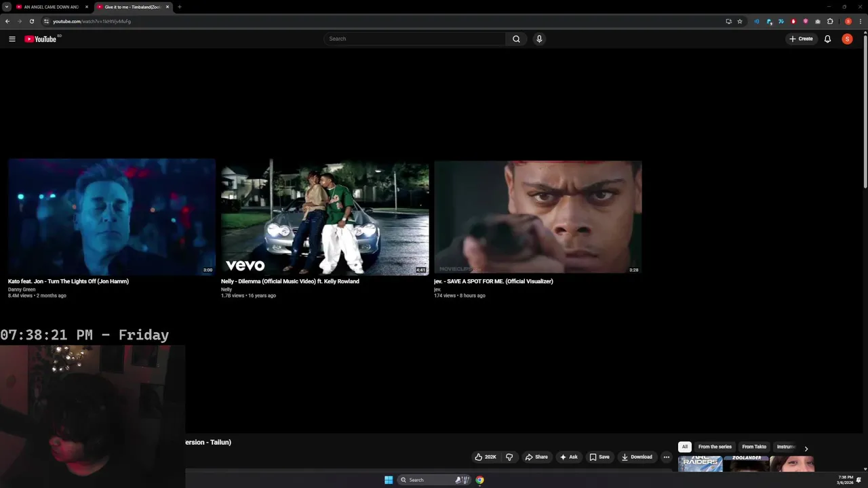Like the video (202K)
The image size is (868, 488).
tap(486, 457)
